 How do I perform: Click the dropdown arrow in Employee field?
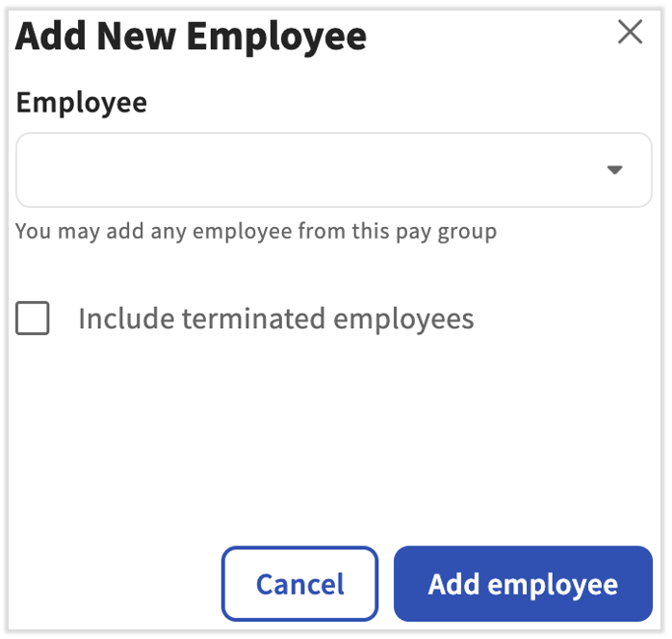tap(614, 170)
